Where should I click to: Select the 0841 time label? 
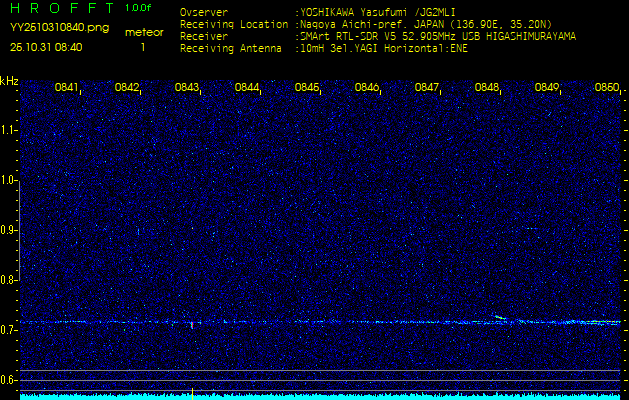[67, 88]
